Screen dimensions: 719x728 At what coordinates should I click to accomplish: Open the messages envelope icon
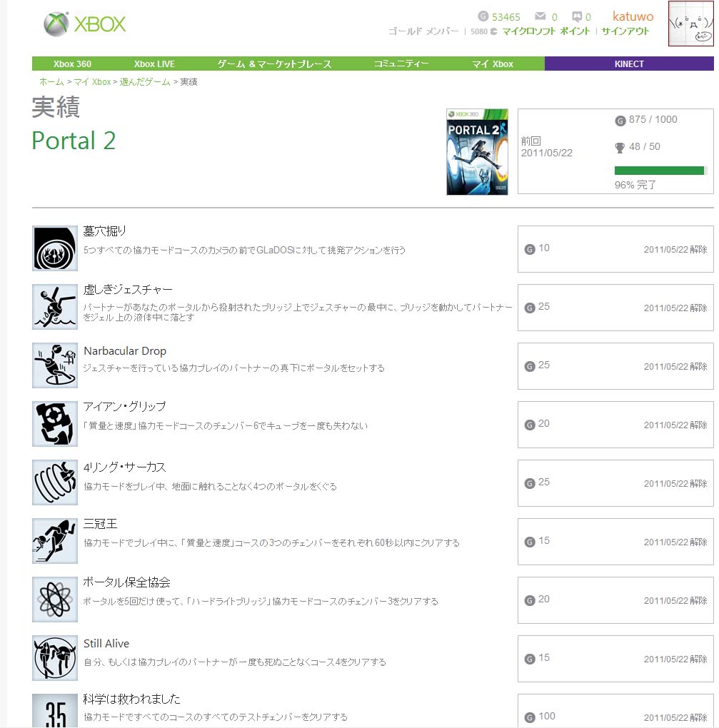click(540, 16)
